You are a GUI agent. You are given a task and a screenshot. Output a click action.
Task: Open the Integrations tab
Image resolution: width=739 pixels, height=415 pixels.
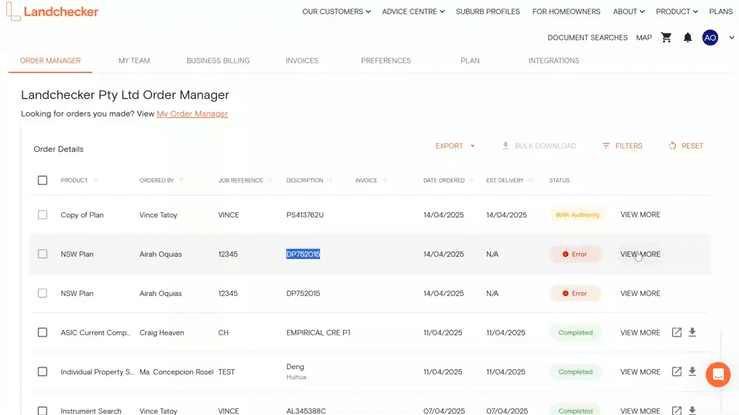tap(554, 61)
